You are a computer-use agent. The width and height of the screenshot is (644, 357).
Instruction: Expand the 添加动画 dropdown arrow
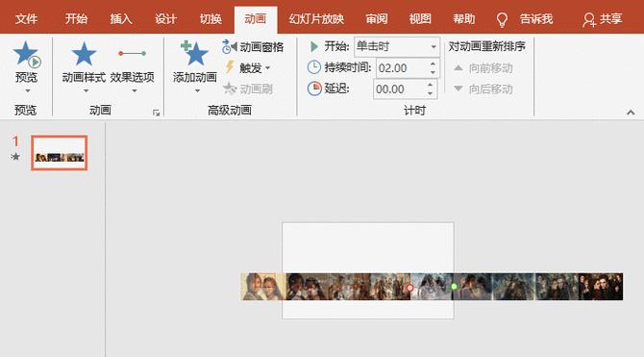click(197, 90)
